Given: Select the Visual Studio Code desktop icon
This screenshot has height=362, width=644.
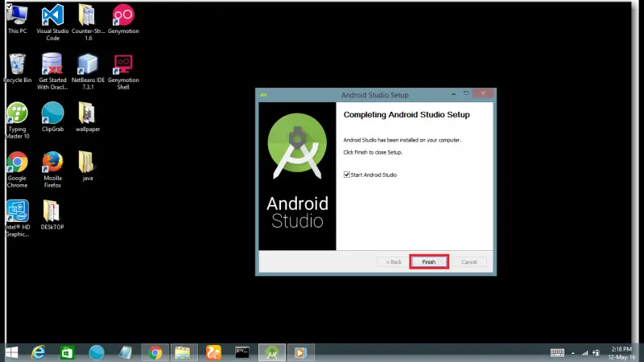Looking at the screenshot, I should coord(52,23).
